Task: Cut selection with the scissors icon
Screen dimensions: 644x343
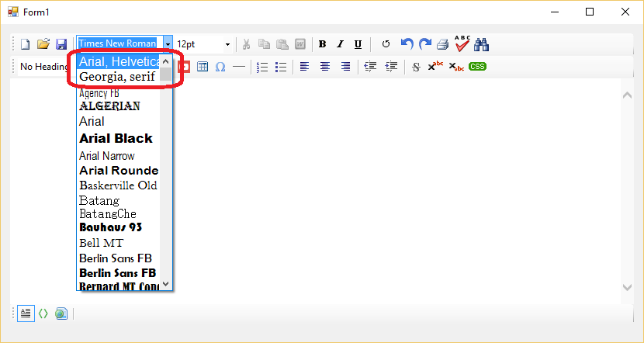Action: (x=246, y=44)
